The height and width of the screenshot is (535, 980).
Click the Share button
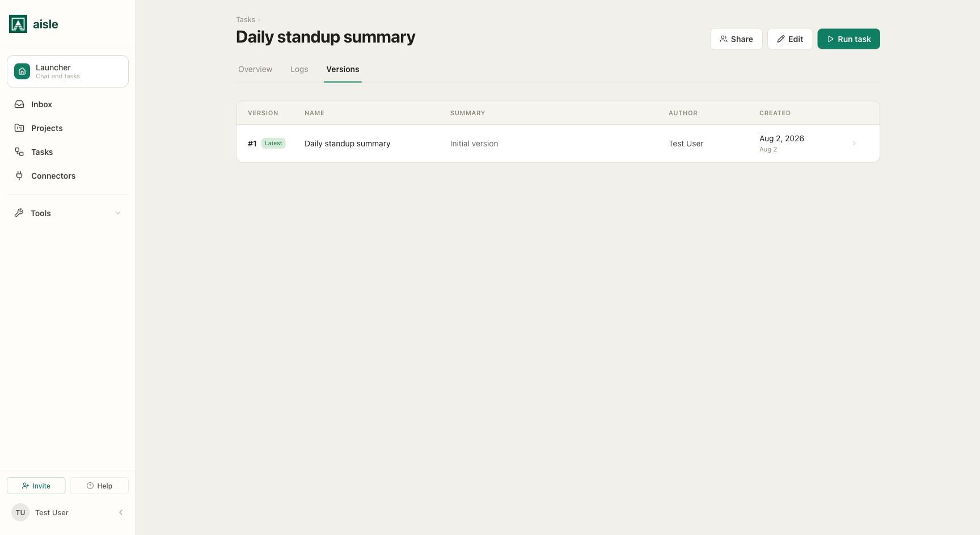pyautogui.click(x=736, y=39)
